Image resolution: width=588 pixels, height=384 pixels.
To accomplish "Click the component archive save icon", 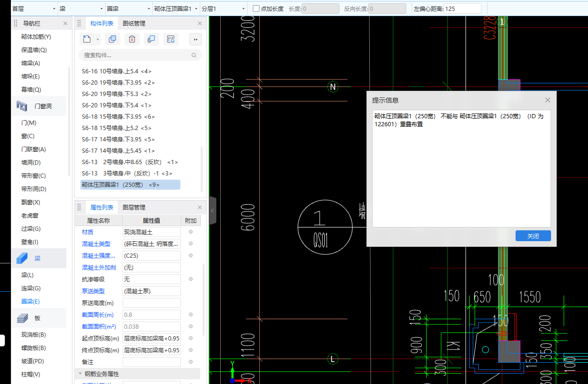I will [171, 39].
